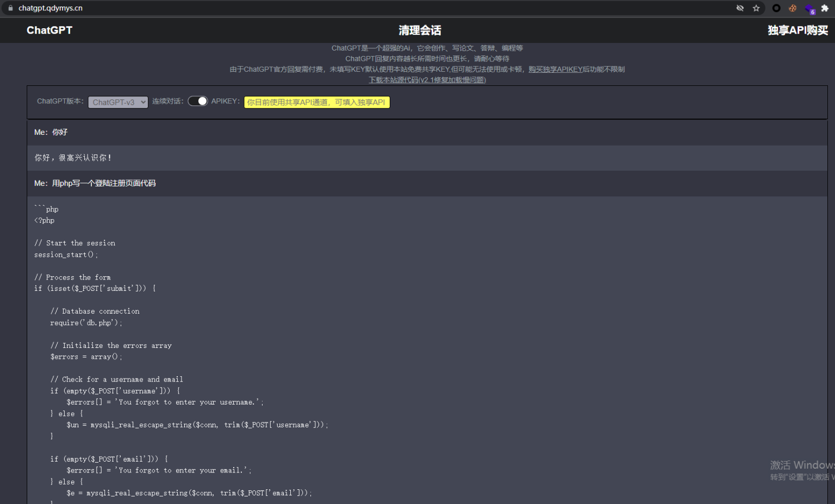Click the yellow APIKEY input field
The height and width of the screenshot is (504, 835).
(316, 102)
